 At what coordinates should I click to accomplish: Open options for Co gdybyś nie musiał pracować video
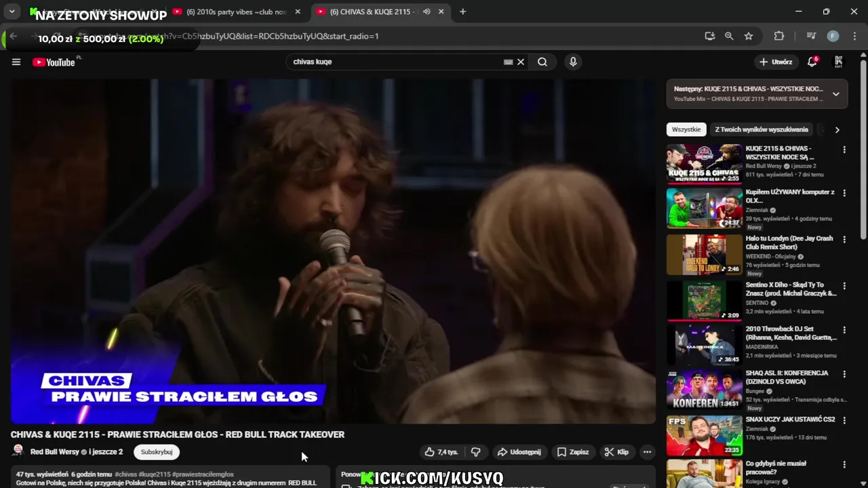pos(844,465)
